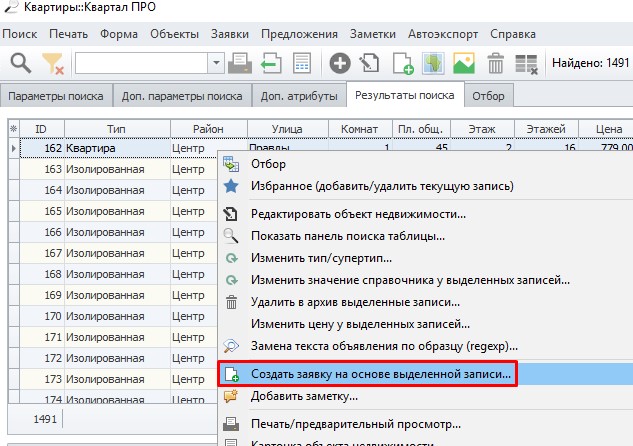Sort by Улица column header
This screenshot has width=633, height=446.
tap(287, 129)
